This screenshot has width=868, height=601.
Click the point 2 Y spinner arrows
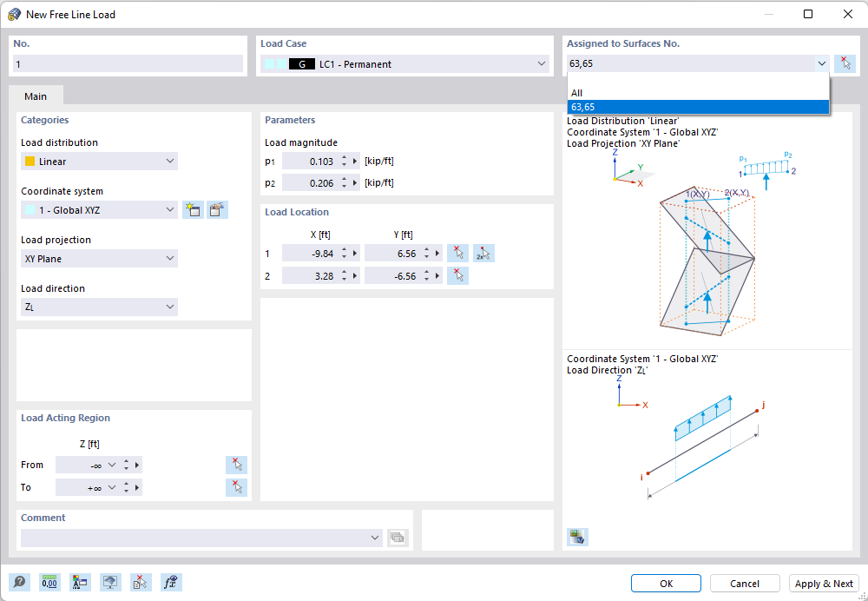(426, 276)
